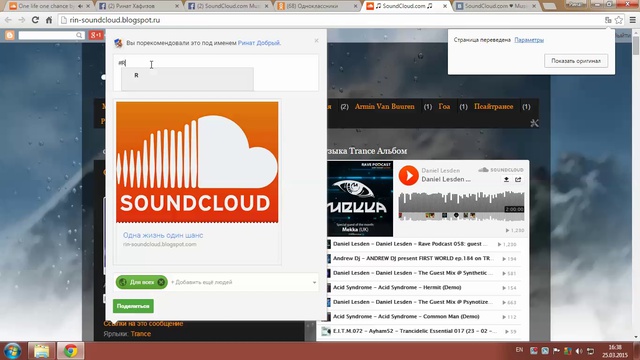The width and height of the screenshot is (640, 360).
Task: Click the volume icon in system tray
Action: [x=579, y=351]
